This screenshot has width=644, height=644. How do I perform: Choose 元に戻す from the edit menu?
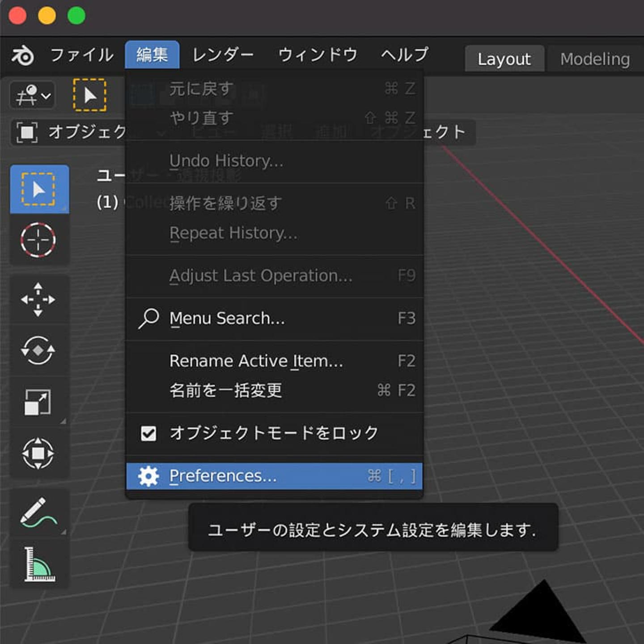275,89
